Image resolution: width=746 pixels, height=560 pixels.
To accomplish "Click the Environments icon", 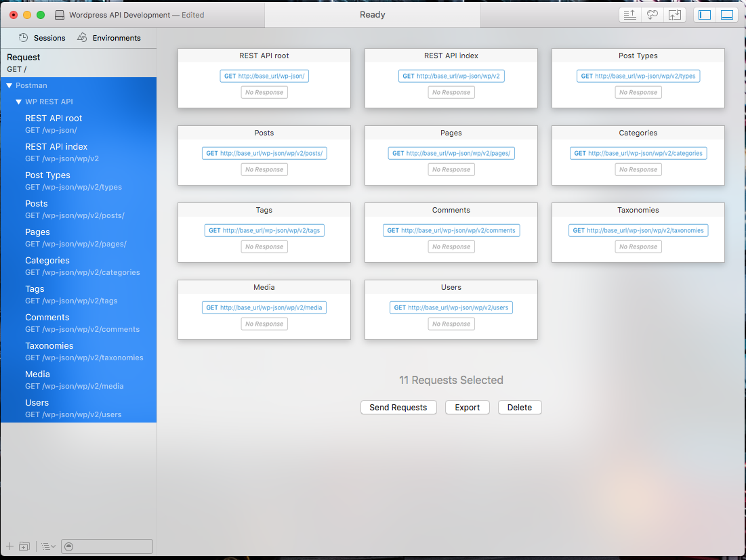I will tap(82, 37).
